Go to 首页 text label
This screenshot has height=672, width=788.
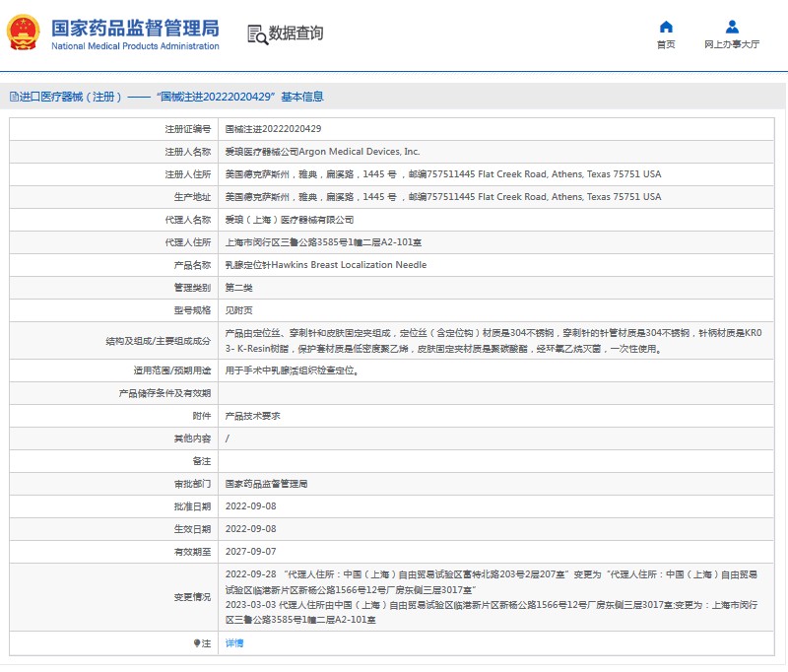pos(666,44)
